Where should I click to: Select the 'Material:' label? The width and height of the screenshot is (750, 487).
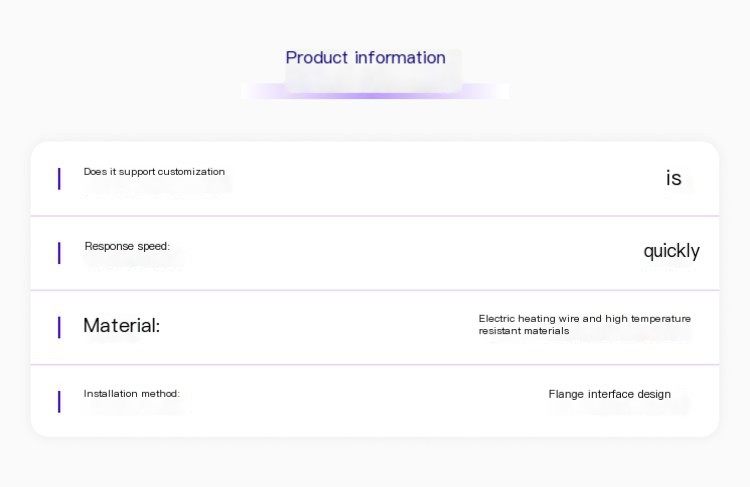[121, 325]
